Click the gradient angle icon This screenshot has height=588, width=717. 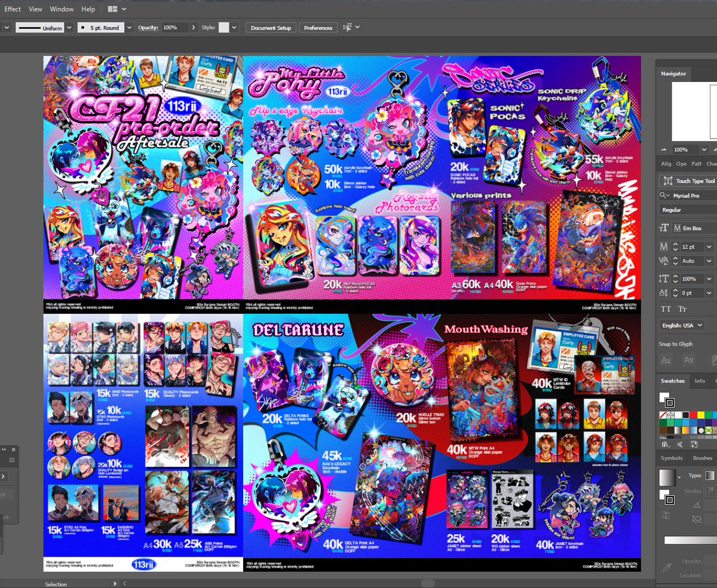(696, 505)
